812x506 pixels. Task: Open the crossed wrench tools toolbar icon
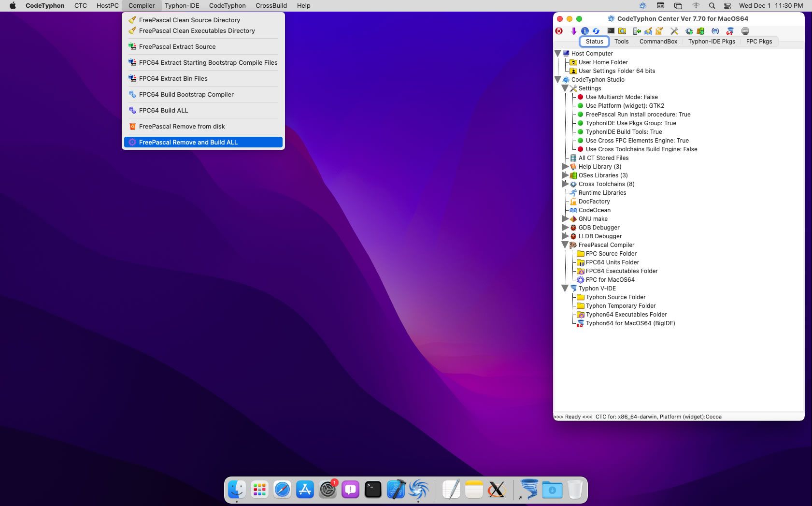pos(674,31)
